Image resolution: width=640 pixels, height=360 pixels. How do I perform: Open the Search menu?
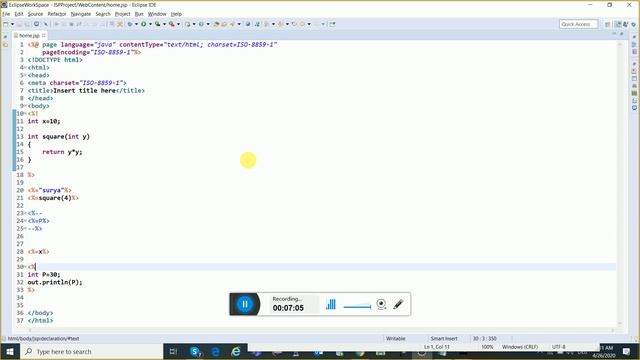point(103,14)
